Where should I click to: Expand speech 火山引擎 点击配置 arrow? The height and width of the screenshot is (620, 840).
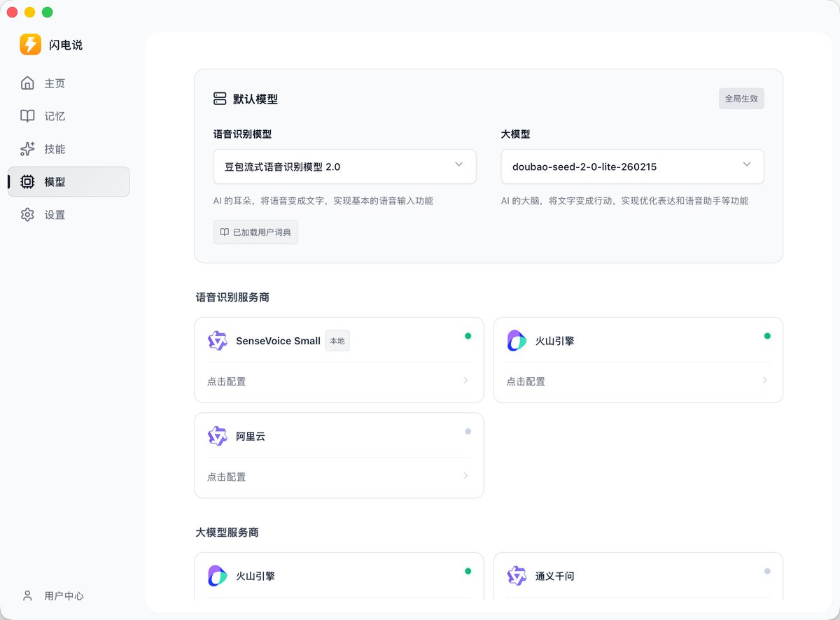click(765, 381)
